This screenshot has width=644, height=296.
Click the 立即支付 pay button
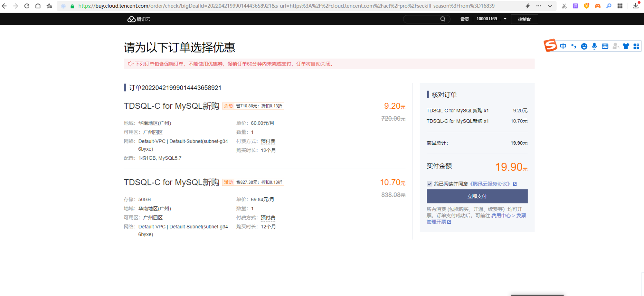point(477,196)
